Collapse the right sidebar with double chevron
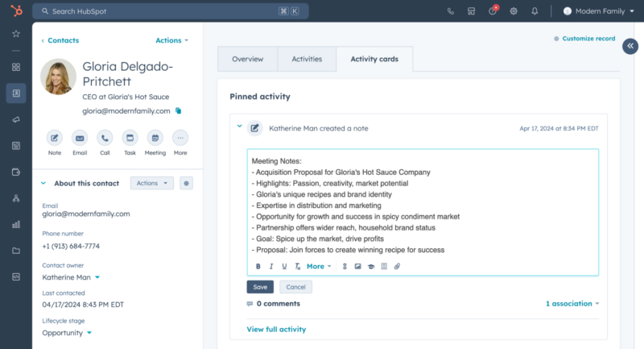 coord(630,46)
